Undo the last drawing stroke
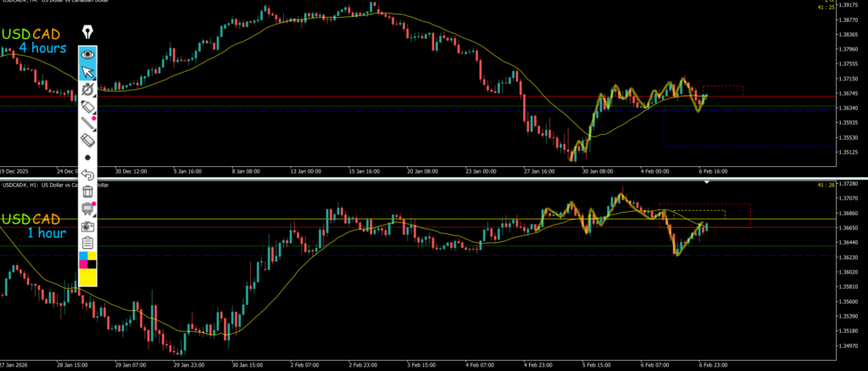The width and height of the screenshot is (868, 371). (x=87, y=175)
